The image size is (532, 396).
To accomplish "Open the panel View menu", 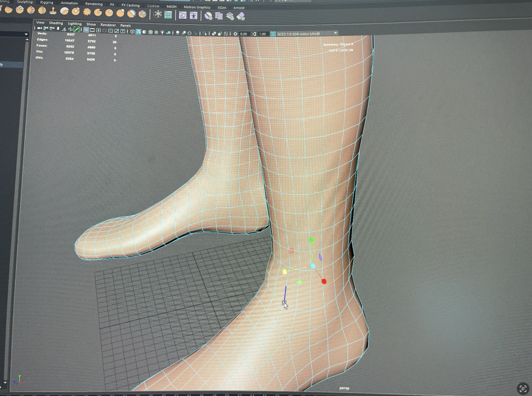I will tap(40, 22).
